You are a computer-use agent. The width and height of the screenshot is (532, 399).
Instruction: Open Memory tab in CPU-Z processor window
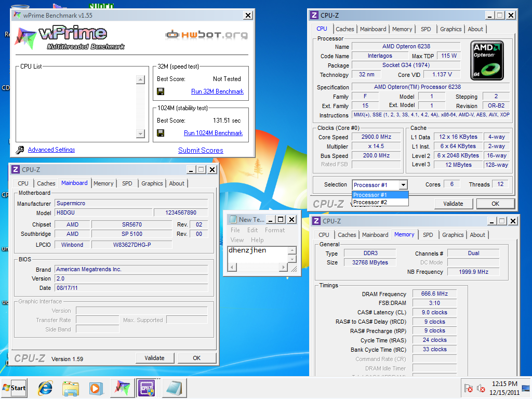pyautogui.click(x=402, y=29)
